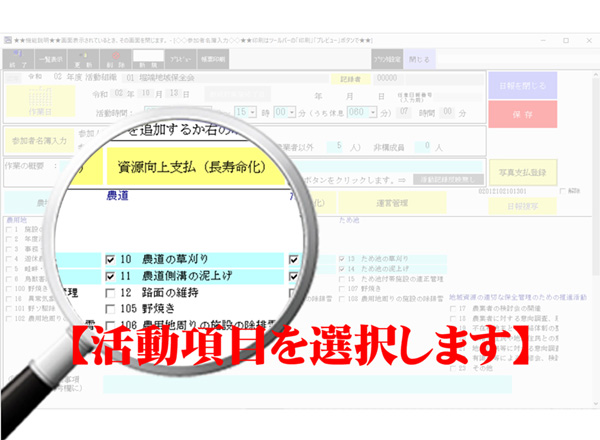
Task: Toggle checkbox 10 農道の草刈り
Action: 113,260
